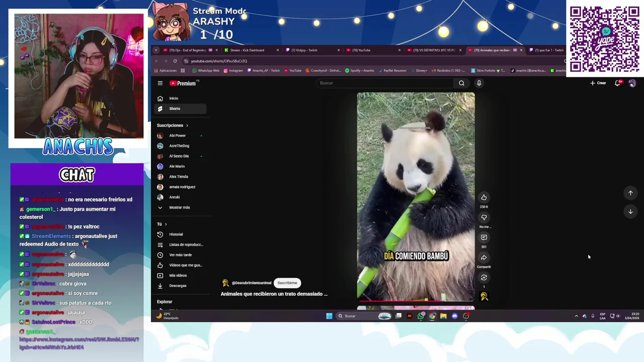This screenshot has width=644, height=362.
Task: Open PayPal: Resumen bookmark
Action: click(392, 71)
